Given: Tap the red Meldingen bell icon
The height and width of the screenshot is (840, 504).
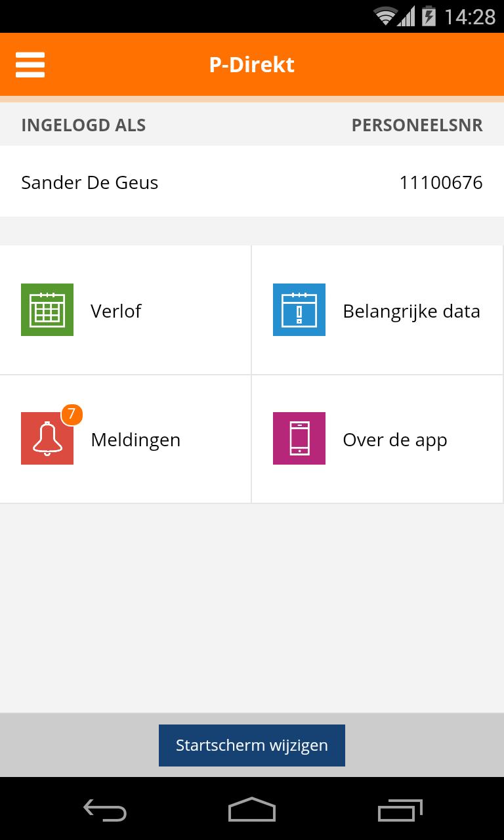Looking at the screenshot, I should (46, 439).
